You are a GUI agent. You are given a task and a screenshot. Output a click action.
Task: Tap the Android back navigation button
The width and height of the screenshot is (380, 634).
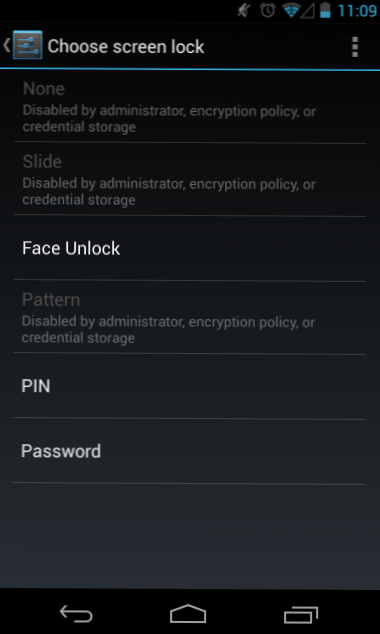click(x=76, y=614)
